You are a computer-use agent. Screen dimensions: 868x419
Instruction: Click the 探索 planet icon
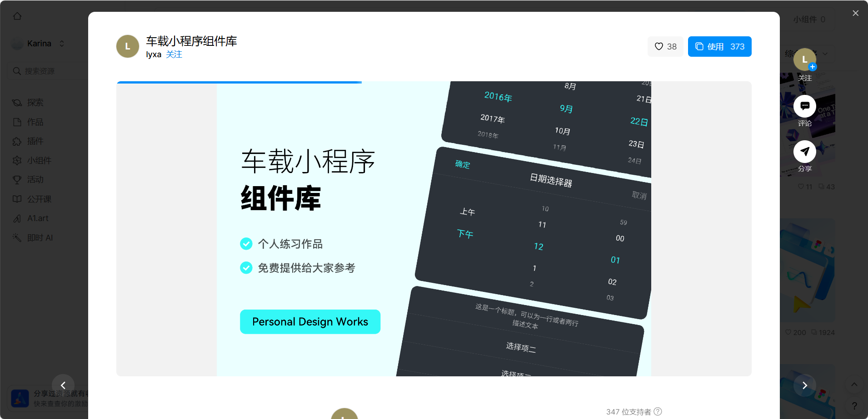(17, 103)
